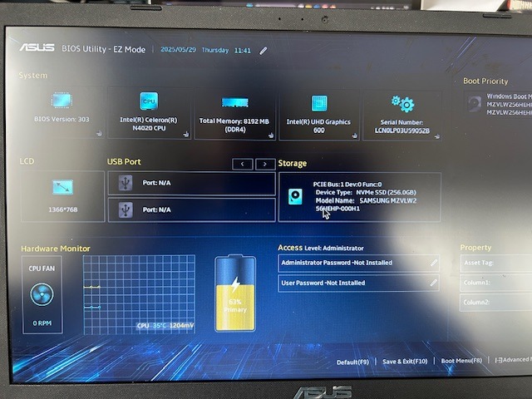Click the 63% Primary battery label

[235, 306]
